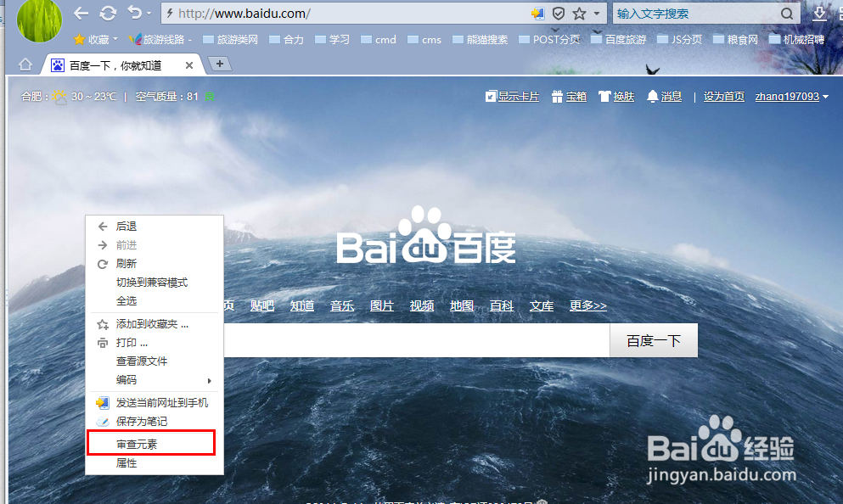Click the browser search text box
The width and height of the screenshot is (843, 504).
[696, 14]
